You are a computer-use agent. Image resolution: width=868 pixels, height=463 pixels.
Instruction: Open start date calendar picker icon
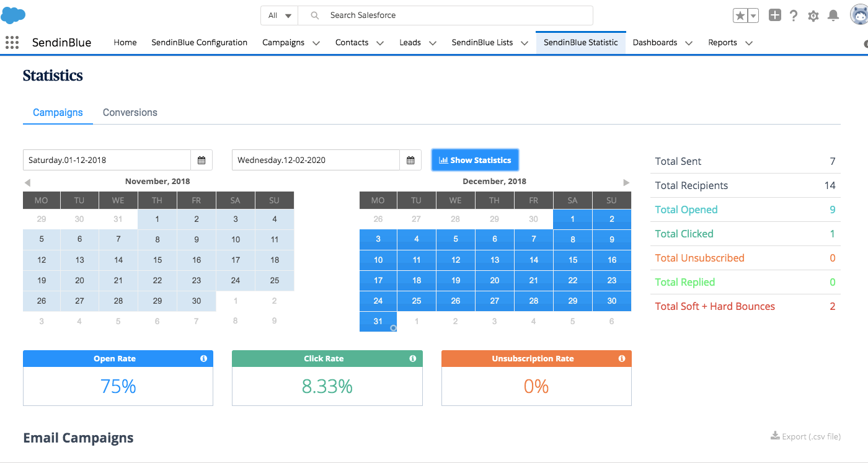coord(201,160)
